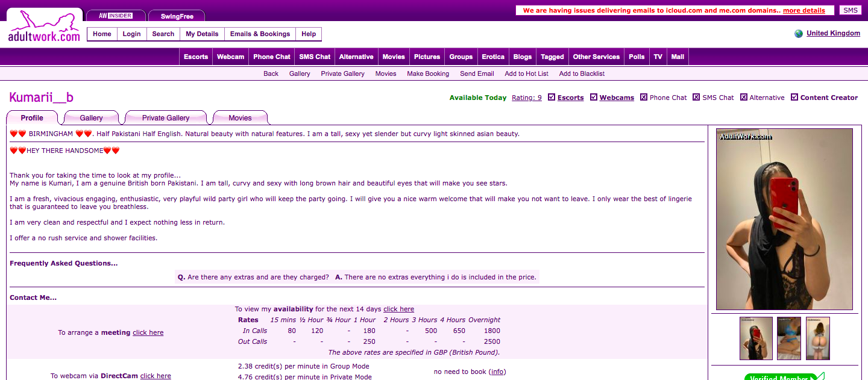This screenshot has height=380, width=868.
Task: Go to Home in the top menu
Action: (102, 34)
